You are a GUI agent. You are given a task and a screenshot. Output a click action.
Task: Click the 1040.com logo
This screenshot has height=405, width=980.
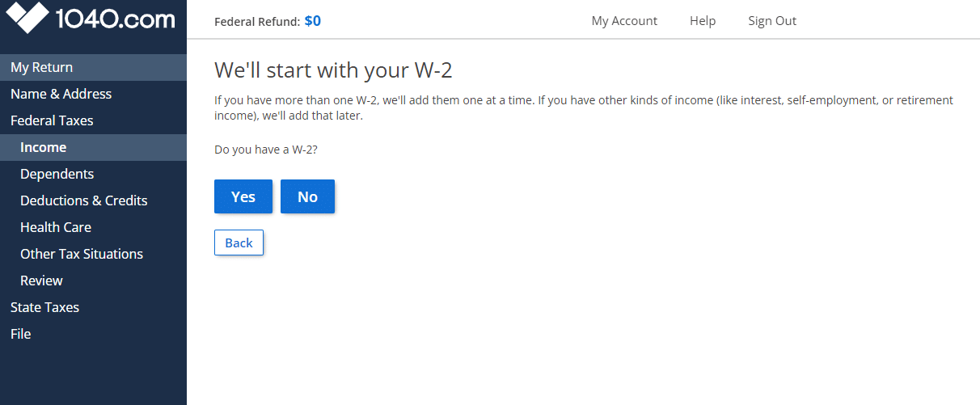click(91, 19)
